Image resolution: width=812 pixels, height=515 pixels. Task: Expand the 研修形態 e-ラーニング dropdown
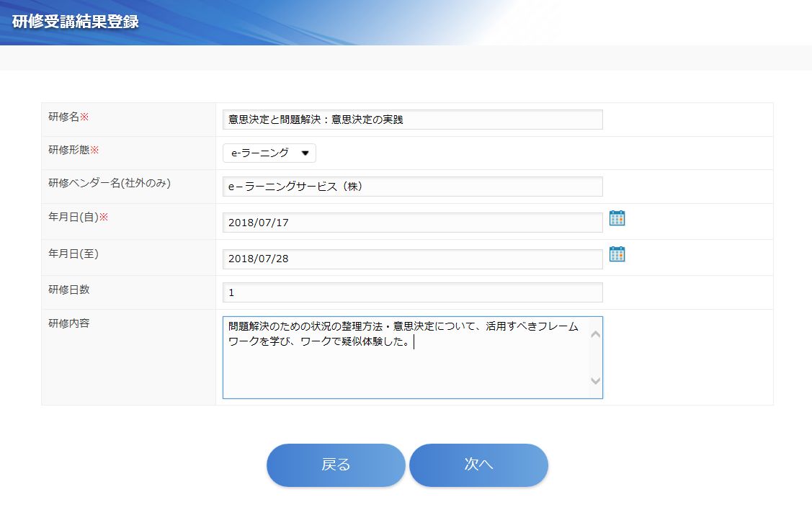[269, 153]
